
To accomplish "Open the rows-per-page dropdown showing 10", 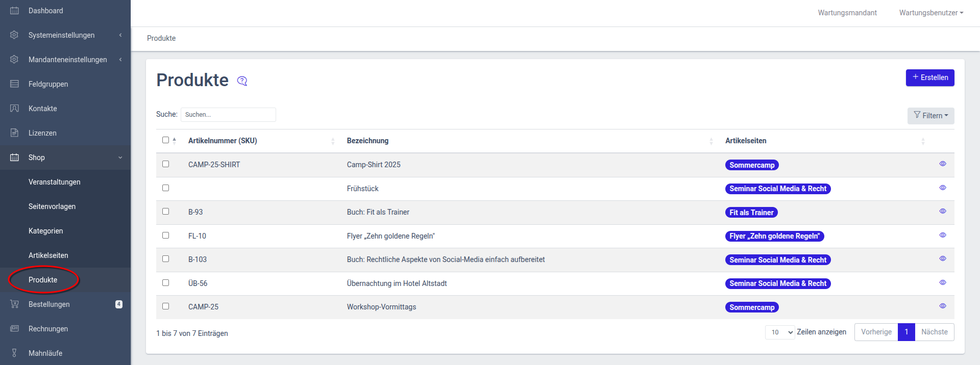I will 780,332.
